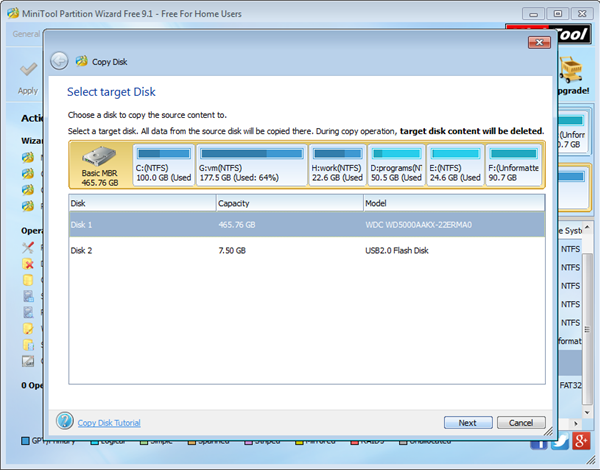The width and height of the screenshot is (600, 470).
Task: Click the horizontal scroll right arrow
Action: click(575, 423)
